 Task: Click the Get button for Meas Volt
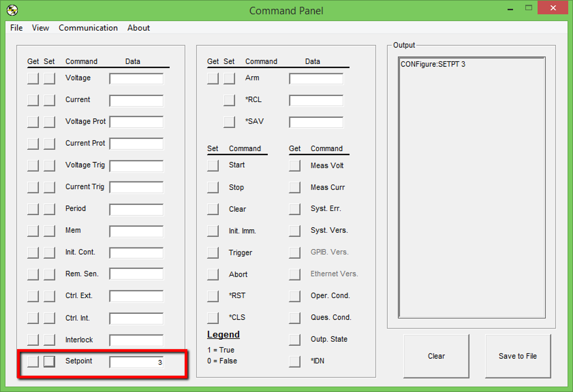pos(295,166)
